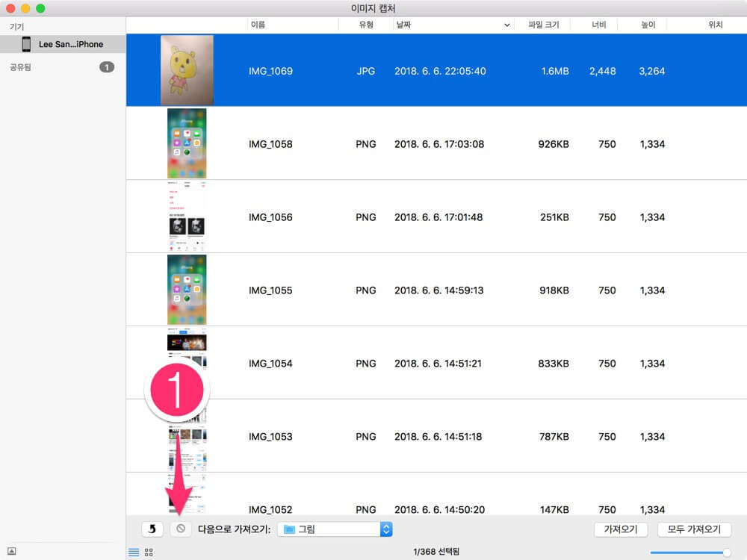This screenshot has width=747, height=560.
Task: Click the delete (prohibit) icon button
Action: click(181, 529)
